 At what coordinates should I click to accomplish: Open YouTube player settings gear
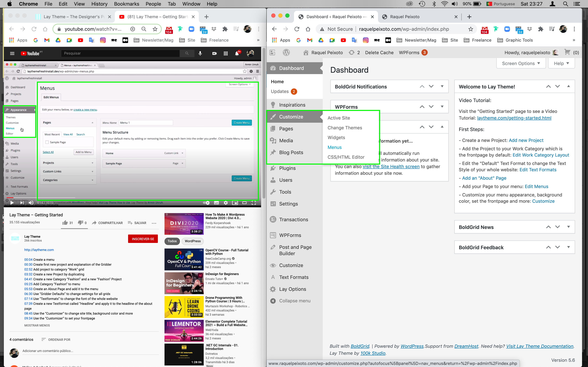pyautogui.click(x=226, y=203)
